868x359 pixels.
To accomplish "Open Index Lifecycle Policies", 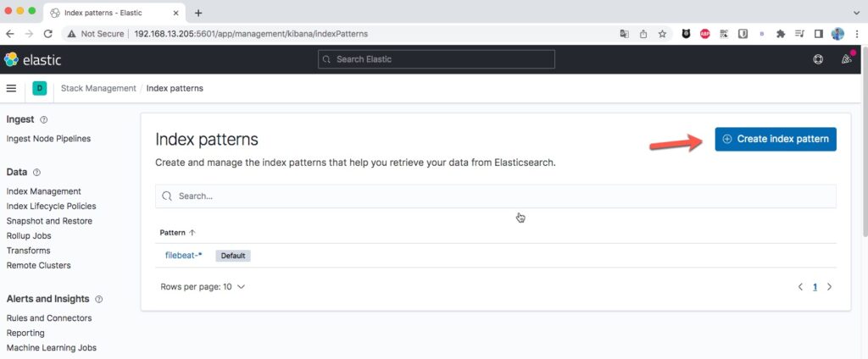I will [51, 207].
